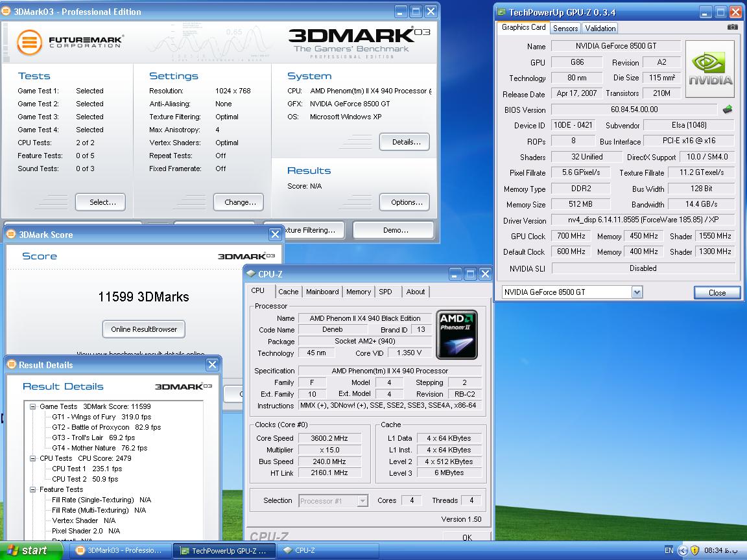Image resolution: width=747 pixels, height=560 pixels.
Task: Click the EN language indicator in taskbar
Action: [669, 550]
